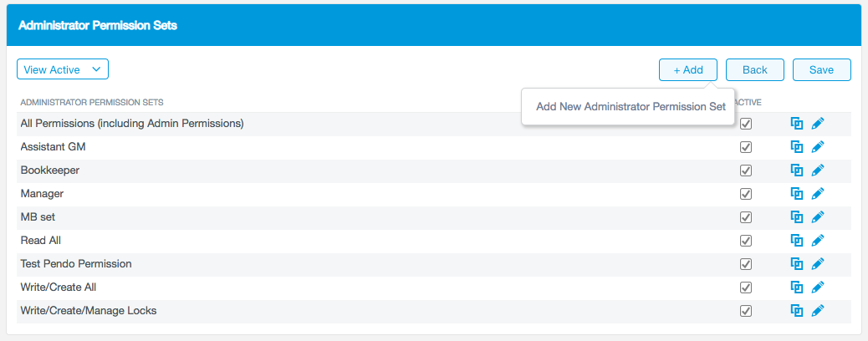Disable the active checkbox for Read All
Image resolution: width=868 pixels, height=341 pixels.
tap(746, 241)
